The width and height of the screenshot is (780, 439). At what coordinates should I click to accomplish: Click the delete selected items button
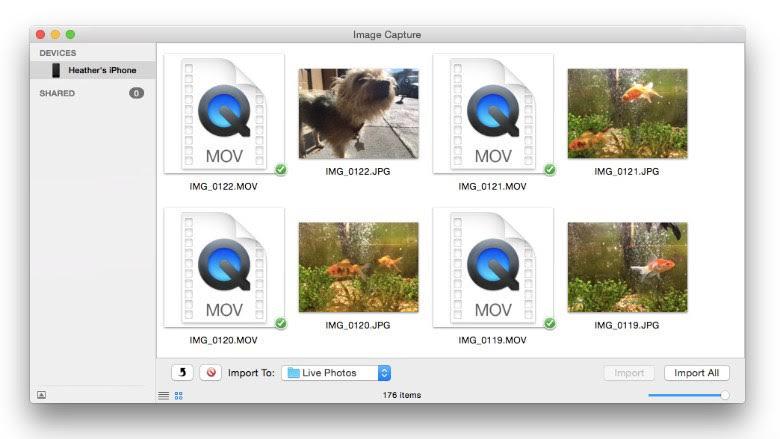pos(210,372)
